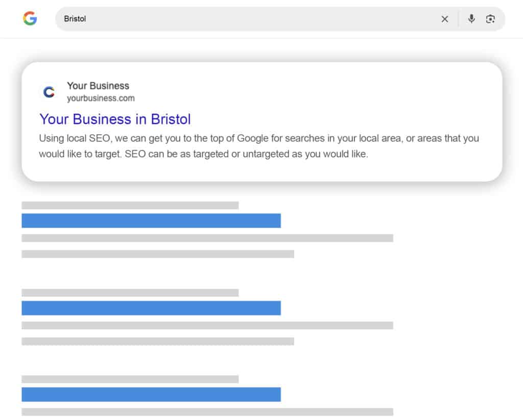Screen dimensions: 523x420
Task: Click the gray URL bar above first blue title
Action: point(130,205)
